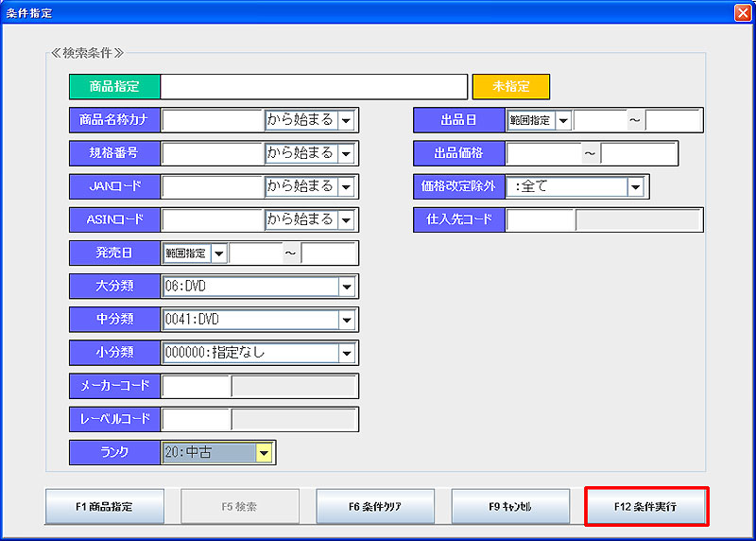Click the 商品指定 text field
The height and width of the screenshot is (541, 756).
[314, 86]
